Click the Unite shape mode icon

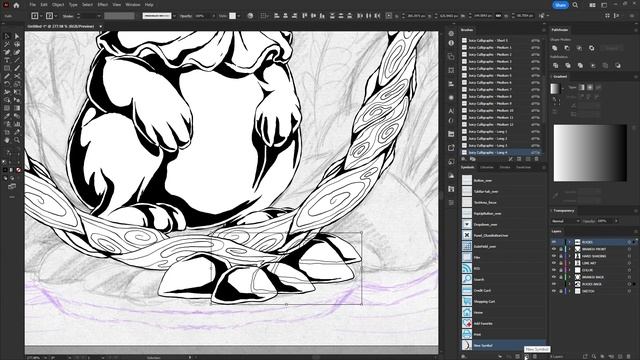click(x=554, y=48)
